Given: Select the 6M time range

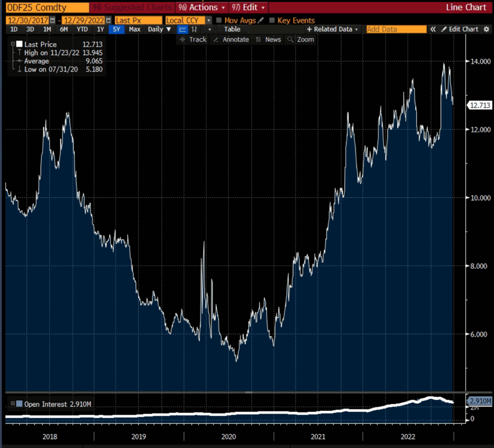Looking at the screenshot, I should point(64,29).
